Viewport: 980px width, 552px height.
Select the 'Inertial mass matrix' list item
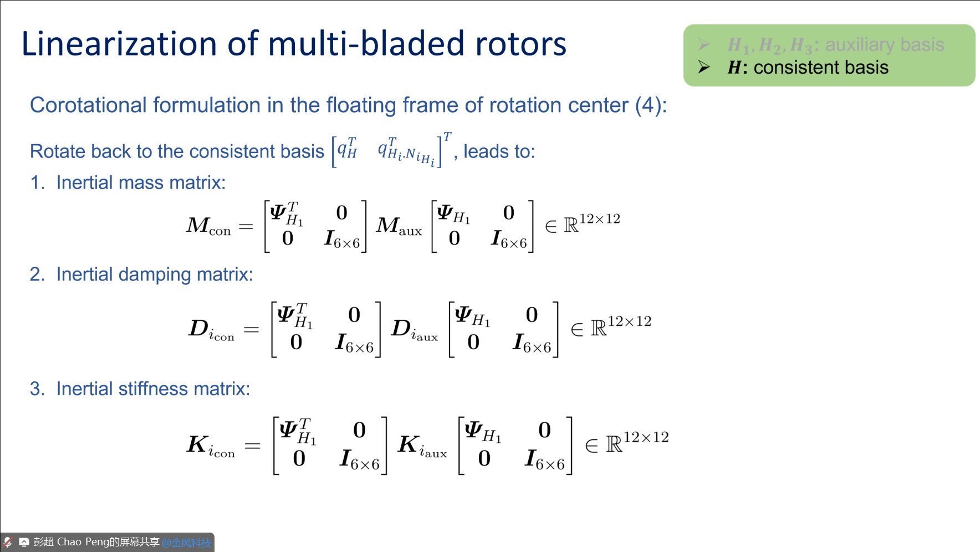pos(141,182)
